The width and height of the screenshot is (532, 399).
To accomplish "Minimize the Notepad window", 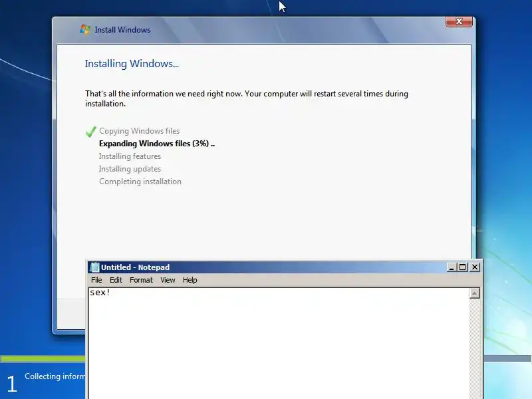I will click(452, 267).
